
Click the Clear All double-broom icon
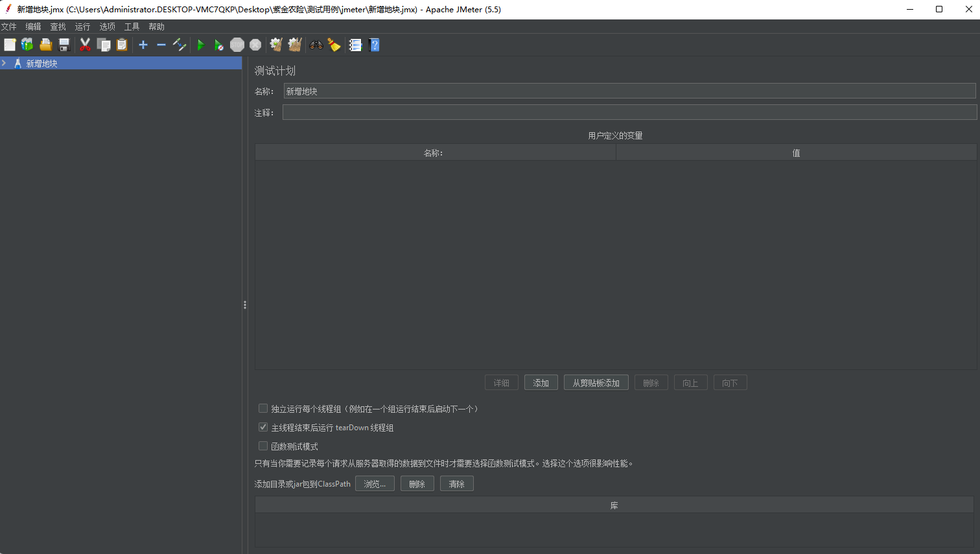(x=295, y=45)
